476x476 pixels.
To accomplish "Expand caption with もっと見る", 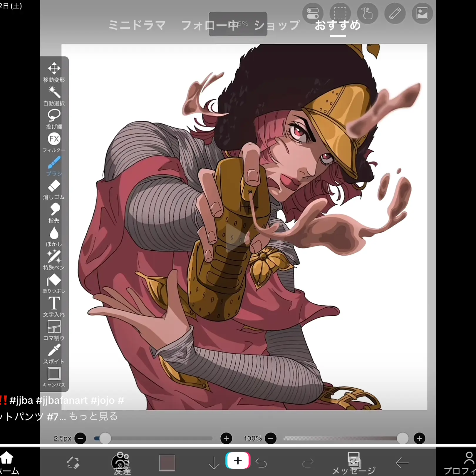I will [93, 416].
